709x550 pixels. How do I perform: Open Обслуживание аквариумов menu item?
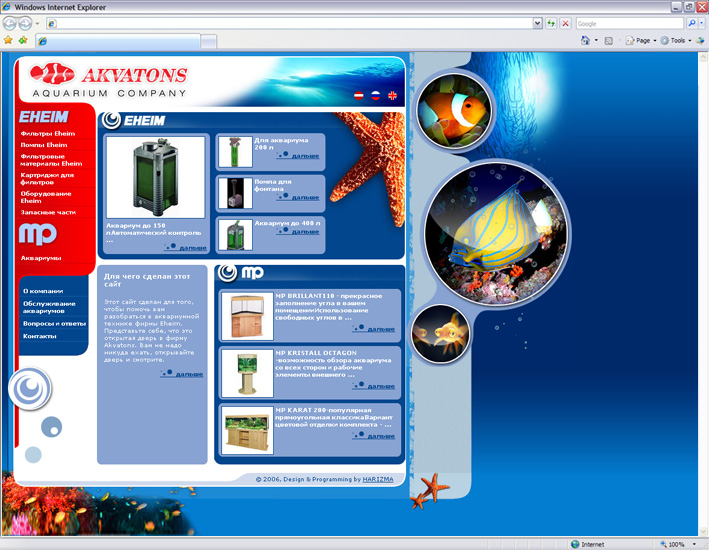[x=49, y=307]
